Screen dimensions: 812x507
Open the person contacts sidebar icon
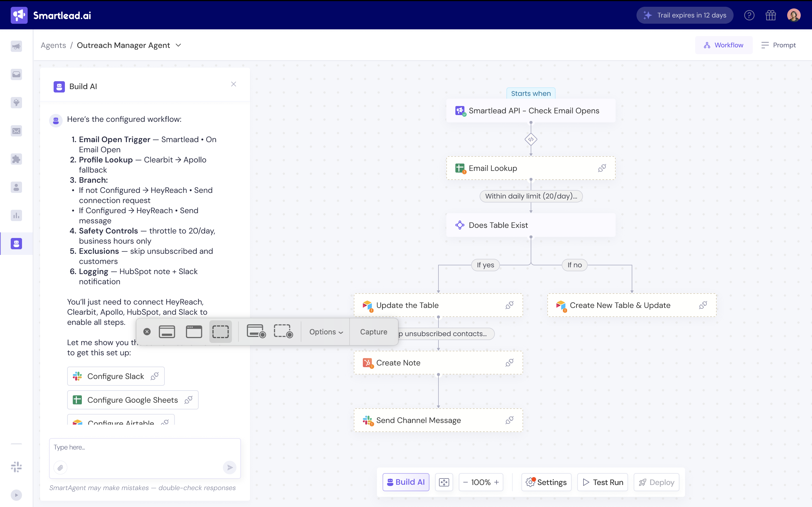click(16, 187)
